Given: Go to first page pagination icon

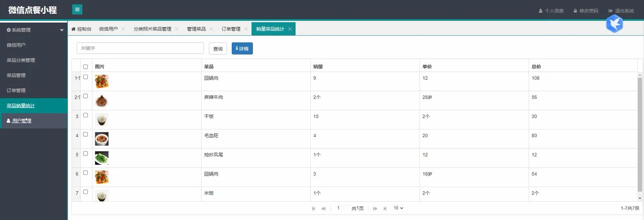Looking at the screenshot, I should pyautogui.click(x=313, y=208).
